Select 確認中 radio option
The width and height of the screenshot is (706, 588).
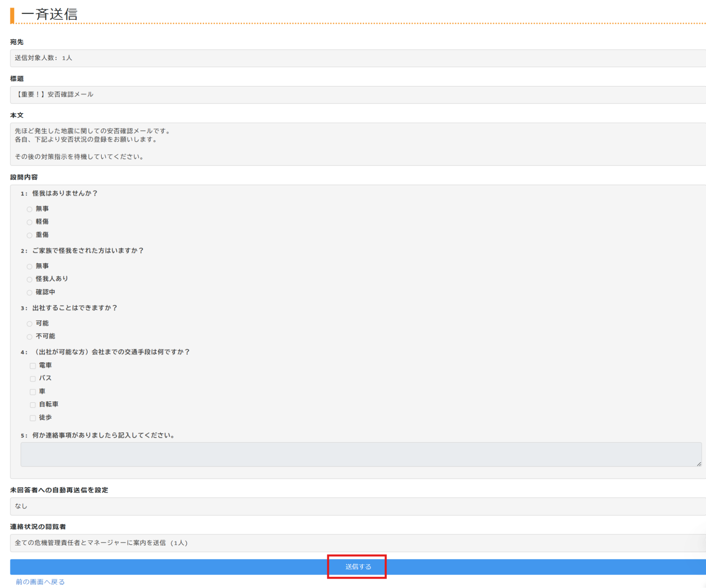pos(30,292)
